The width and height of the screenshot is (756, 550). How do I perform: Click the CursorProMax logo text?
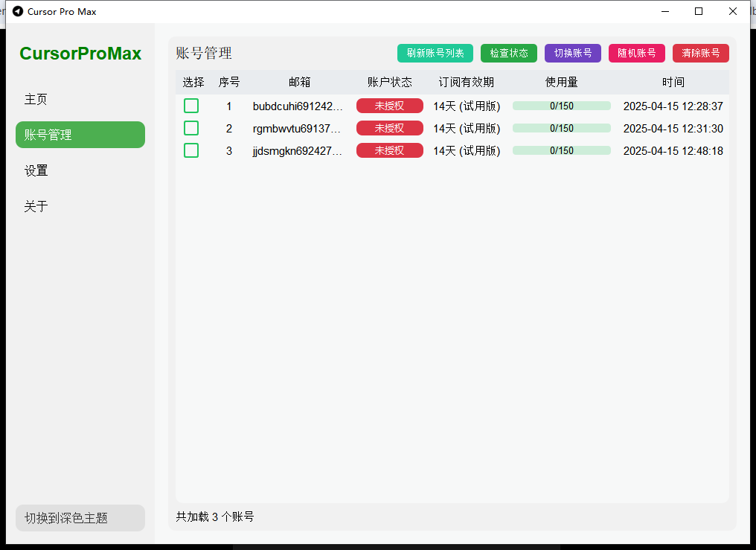point(80,53)
